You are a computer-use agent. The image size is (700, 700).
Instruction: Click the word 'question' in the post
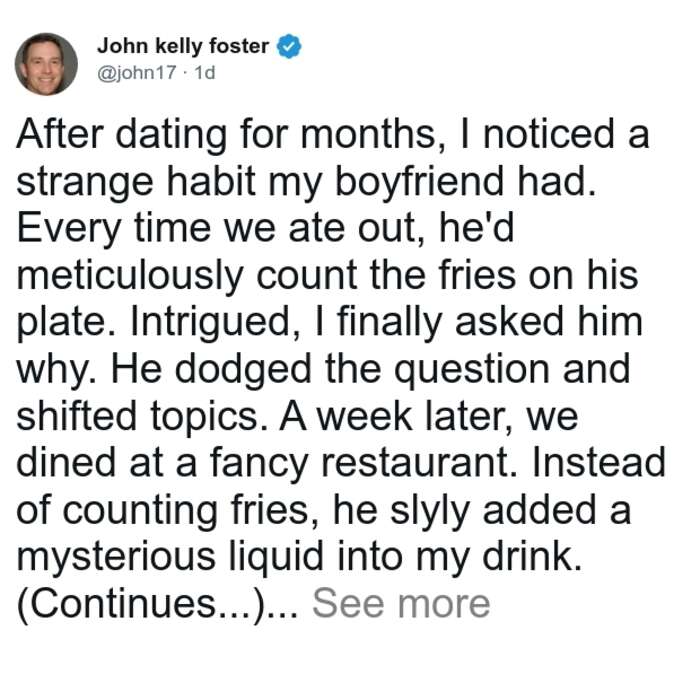tap(471, 370)
